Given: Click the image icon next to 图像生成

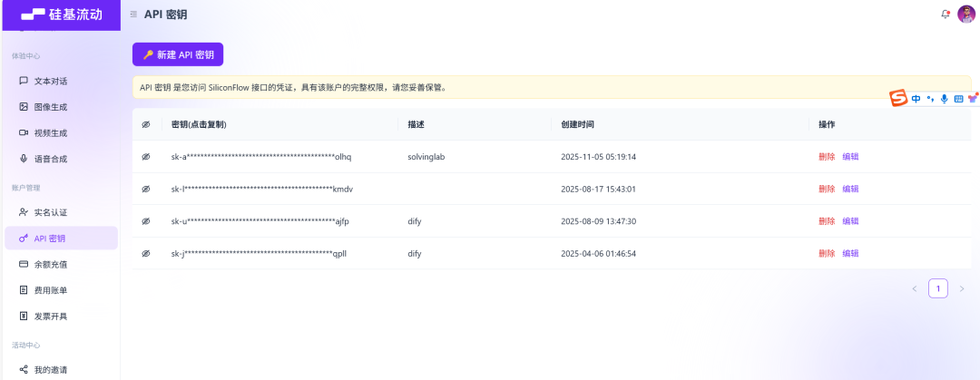Looking at the screenshot, I should pos(24,107).
